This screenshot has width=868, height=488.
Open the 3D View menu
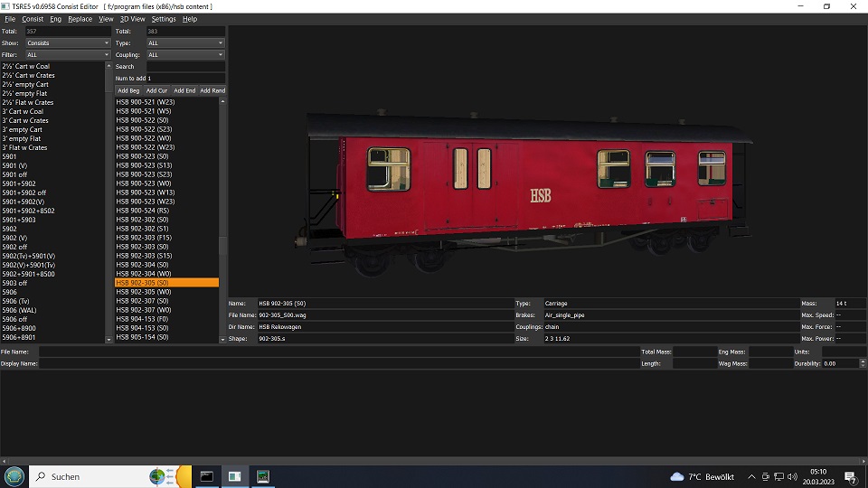click(132, 19)
